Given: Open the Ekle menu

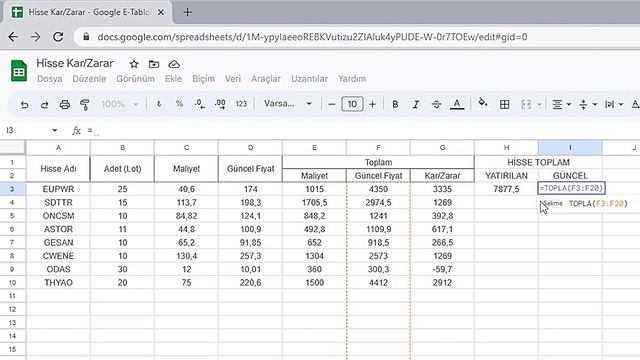Looking at the screenshot, I should click(173, 79).
